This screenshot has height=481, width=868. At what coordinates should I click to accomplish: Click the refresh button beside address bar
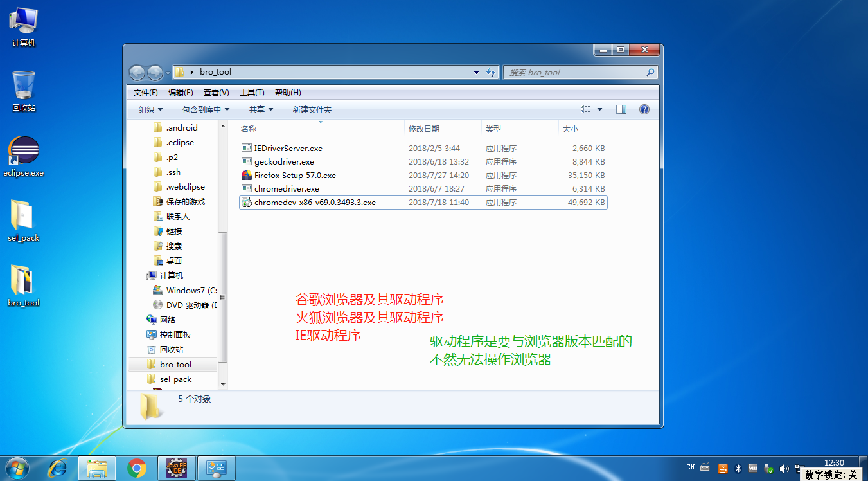(x=492, y=72)
